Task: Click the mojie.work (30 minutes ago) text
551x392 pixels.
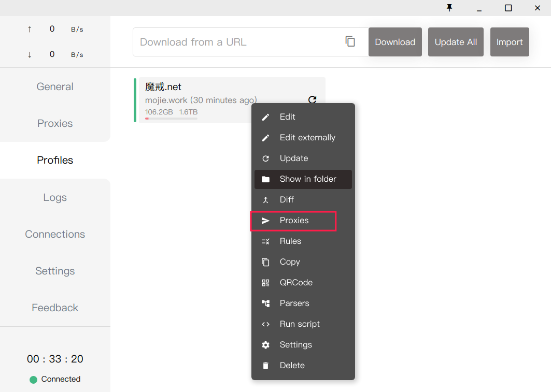Action: pos(201,100)
